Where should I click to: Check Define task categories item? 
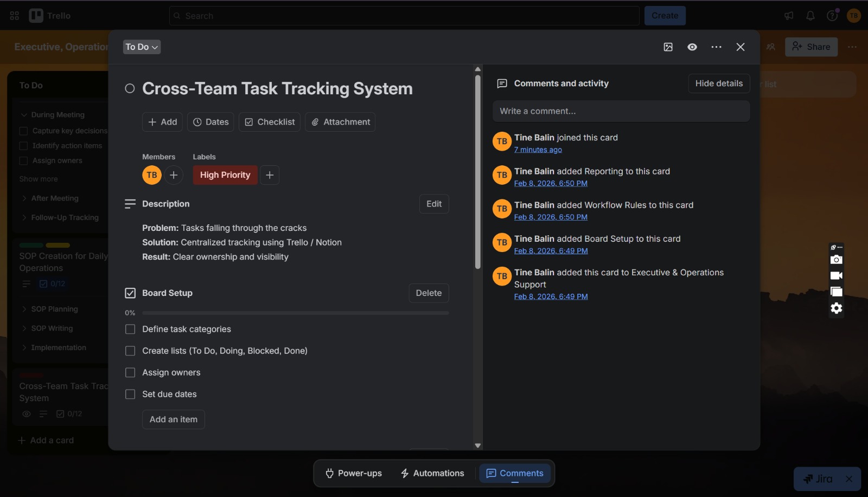[130, 330]
